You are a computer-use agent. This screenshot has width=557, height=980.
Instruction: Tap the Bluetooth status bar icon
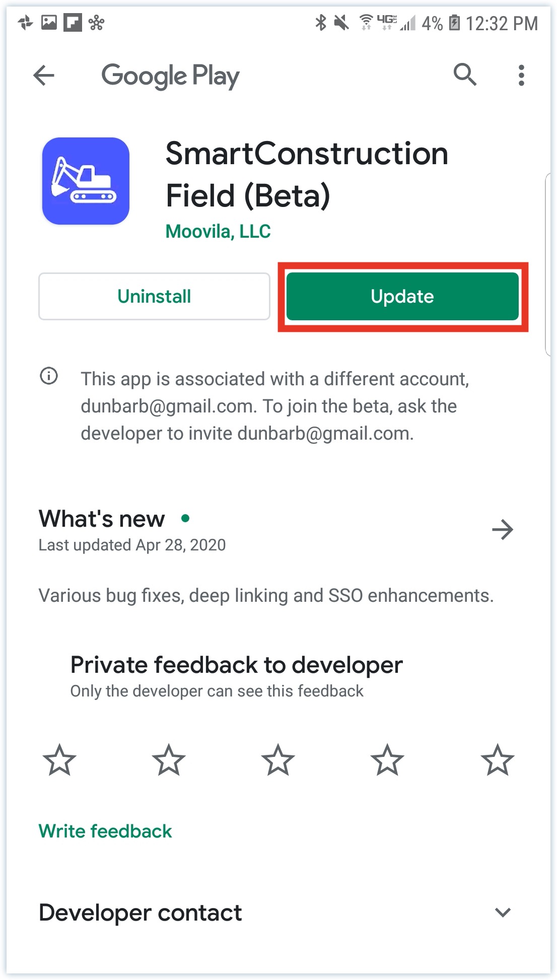point(320,23)
